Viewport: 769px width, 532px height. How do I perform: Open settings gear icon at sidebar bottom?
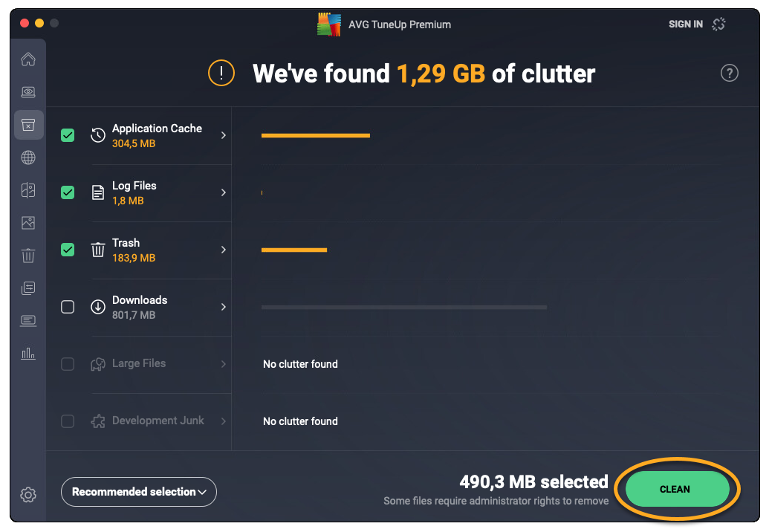tap(28, 494)
